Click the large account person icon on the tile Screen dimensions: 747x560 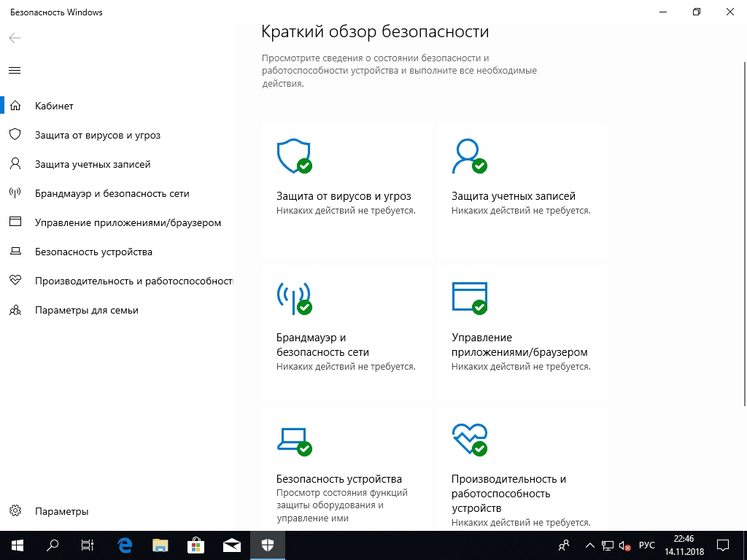469,156
